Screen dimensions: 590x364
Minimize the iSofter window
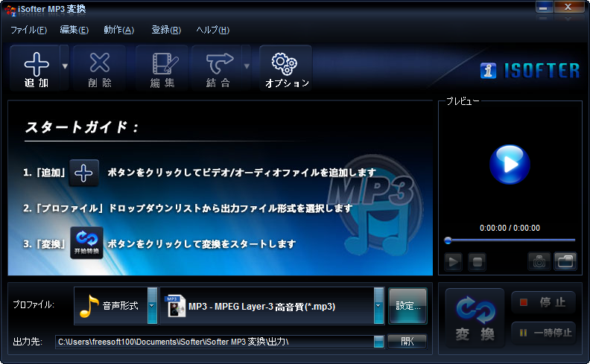544,7
